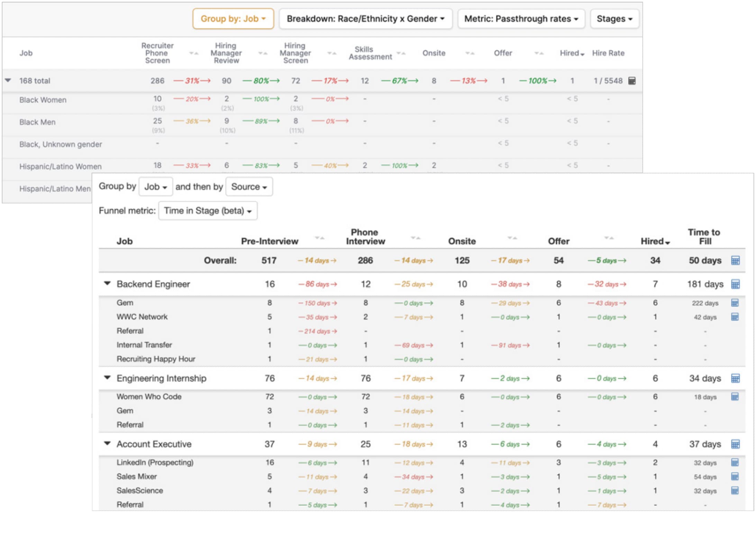
Task: Open the Source grouping dropdown
Action: [x=249, y=187]
